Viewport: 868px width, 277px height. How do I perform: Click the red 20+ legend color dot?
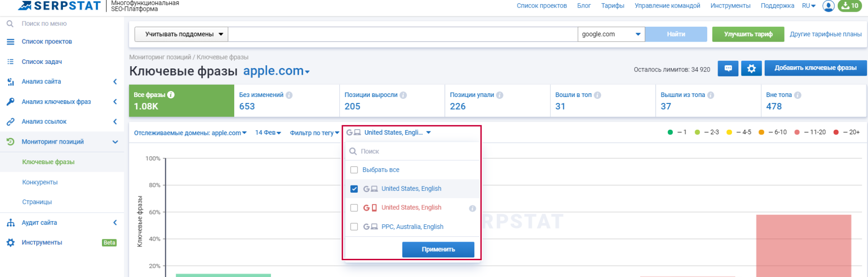coord(836,132)
